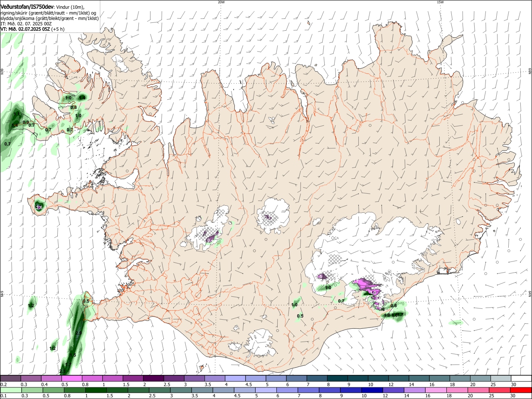Pick the bright red rain swatch after 30

pos(521,390)
